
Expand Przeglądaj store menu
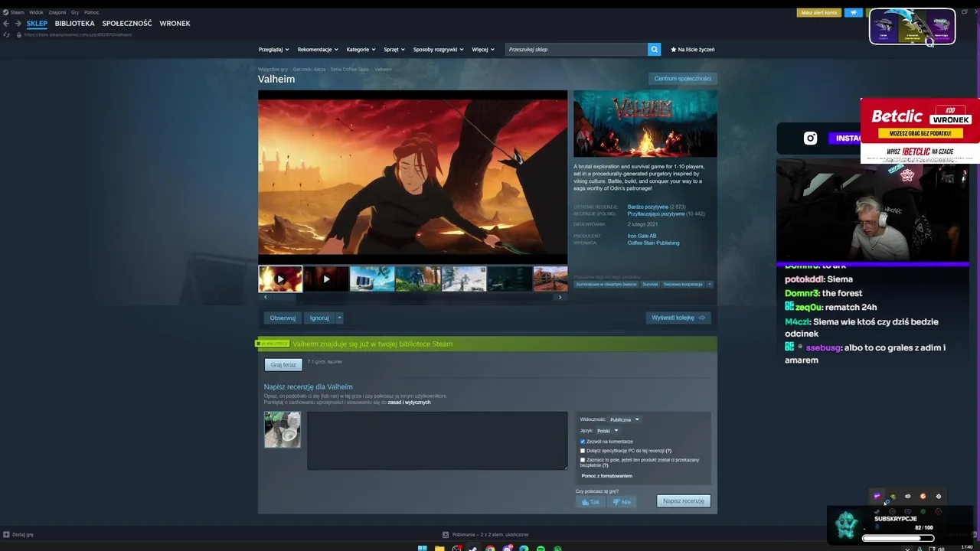click(x=273, y=49)
